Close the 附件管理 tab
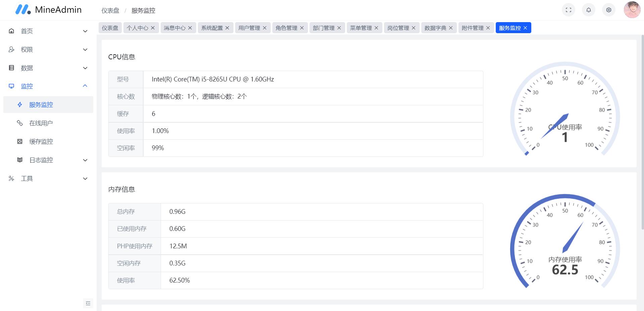Viewport: 644px width, 311px height. (488, 28)
